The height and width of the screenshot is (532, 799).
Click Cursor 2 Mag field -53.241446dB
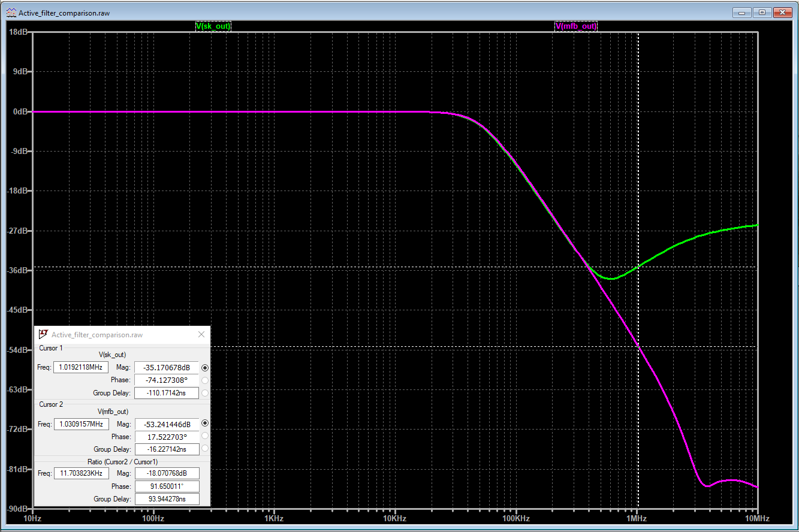(x=167, y=424)
